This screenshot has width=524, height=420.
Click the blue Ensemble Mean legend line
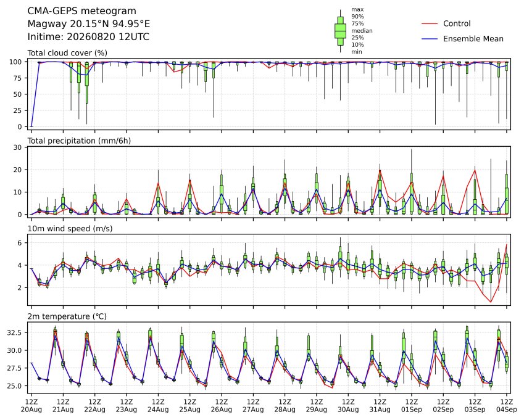coord(430,39)
